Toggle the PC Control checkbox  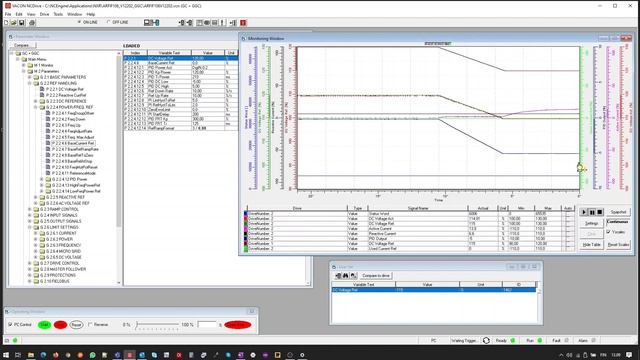[x=10, y=324]
